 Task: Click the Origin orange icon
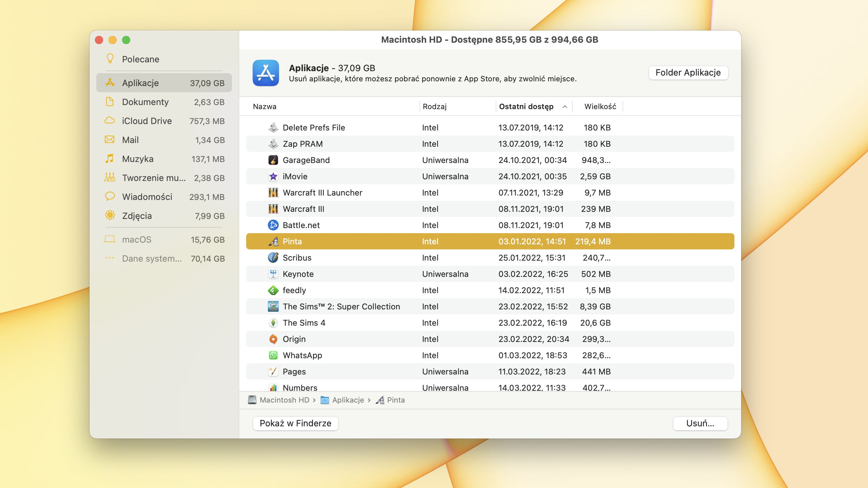click(x=273, y=339)
